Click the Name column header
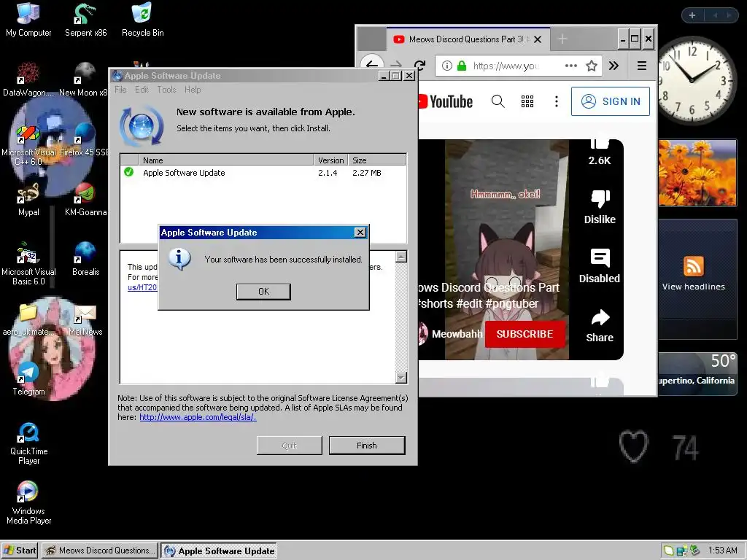 pyautogui.click(x=226, y=160)
